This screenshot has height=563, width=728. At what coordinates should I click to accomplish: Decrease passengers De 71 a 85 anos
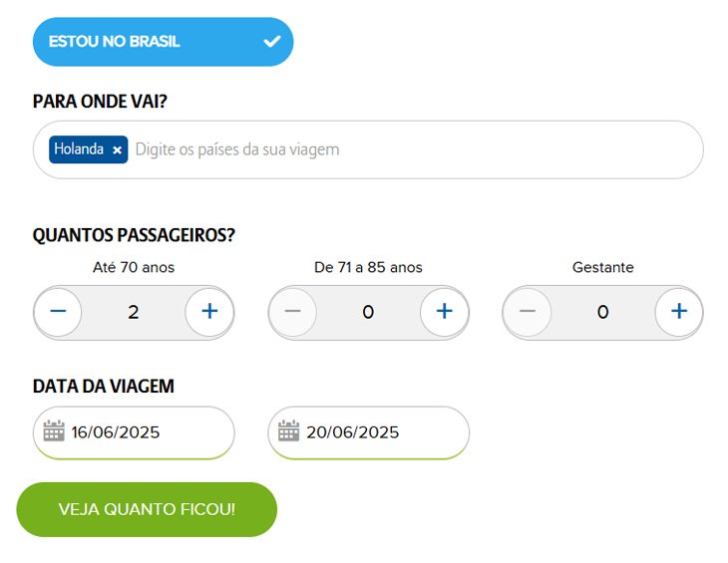tap(292, 312)
